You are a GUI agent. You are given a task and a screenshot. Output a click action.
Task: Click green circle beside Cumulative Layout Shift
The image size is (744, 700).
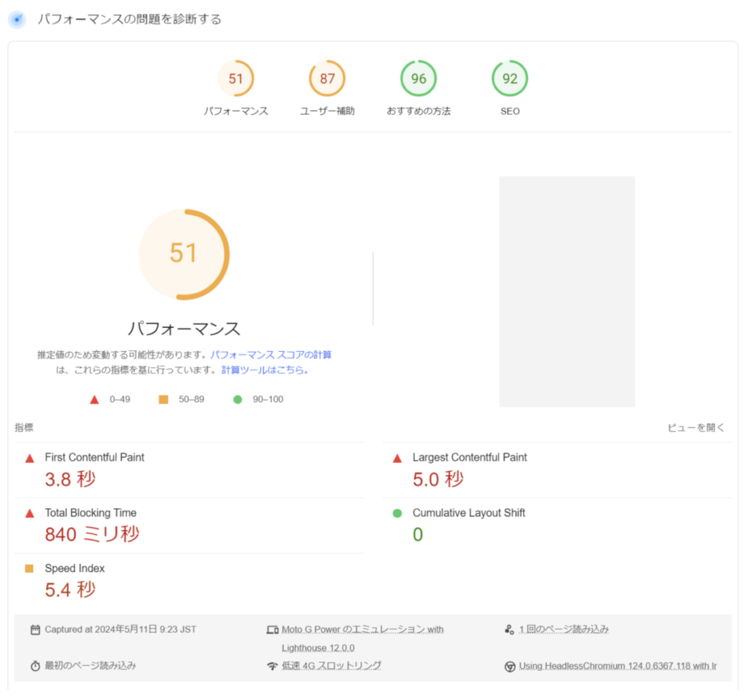(x=397, y=513)
